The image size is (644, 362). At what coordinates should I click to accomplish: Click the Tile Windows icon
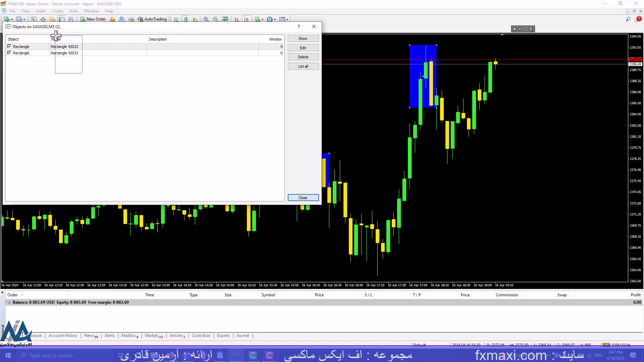click(225, 19)
